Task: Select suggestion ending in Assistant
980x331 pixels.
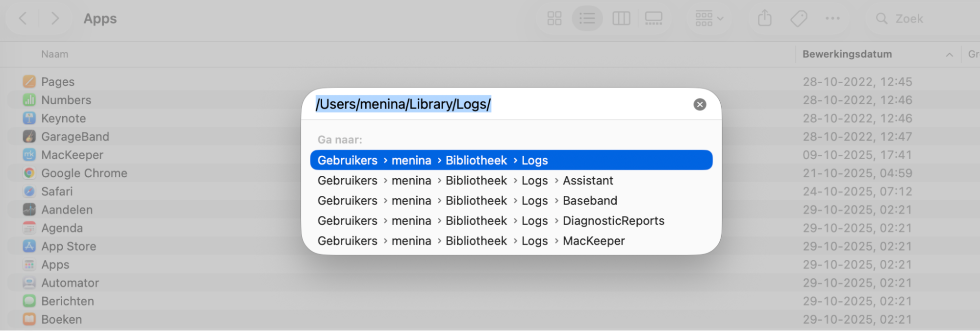Action: (511, 181)
